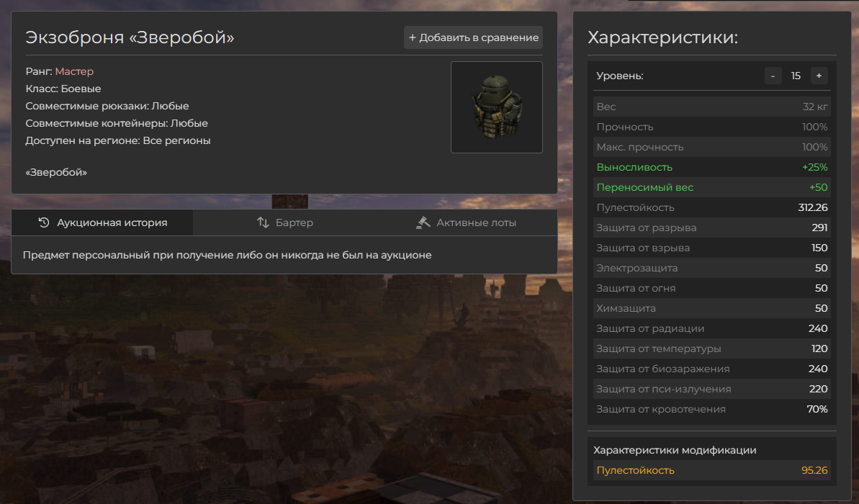Viewport: 859px width, 504px height.
Task: Select the Аукционная история tab
Action: pyautogui.click(x=102, y=222)
